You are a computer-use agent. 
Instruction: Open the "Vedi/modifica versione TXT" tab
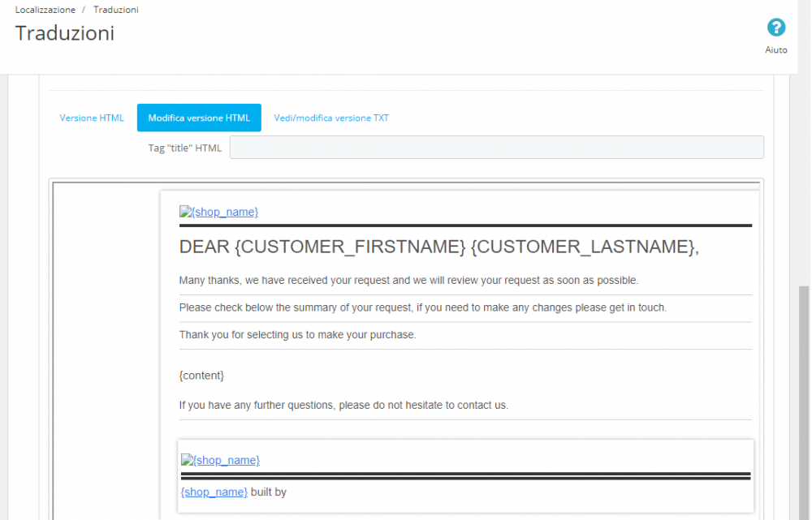click(x=330, y=118)
